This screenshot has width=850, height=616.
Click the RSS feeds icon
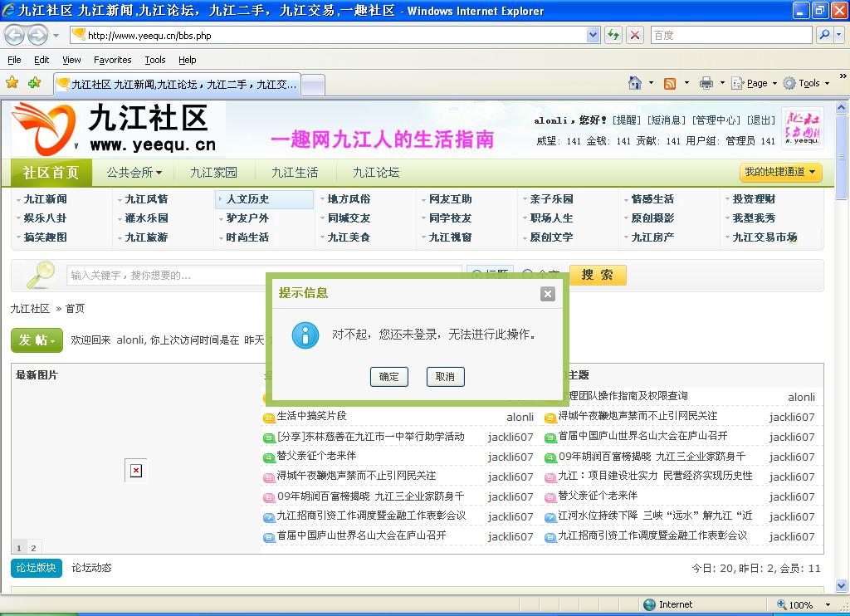[x=669, y=83]
